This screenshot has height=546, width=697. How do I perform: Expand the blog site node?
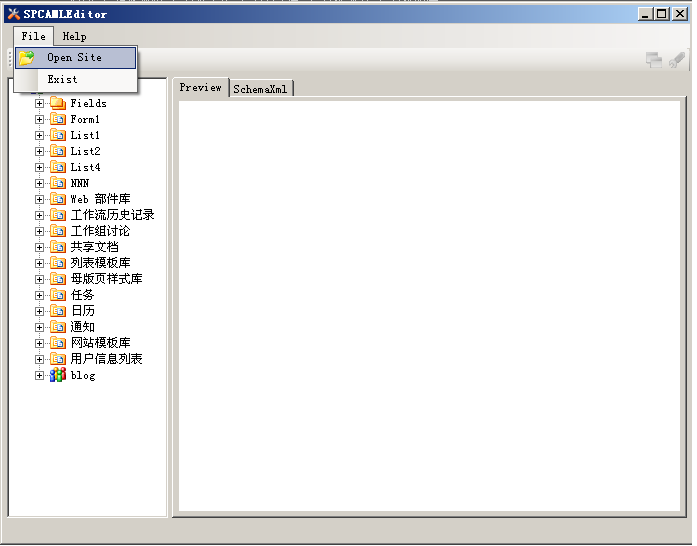tap(39, 375)
